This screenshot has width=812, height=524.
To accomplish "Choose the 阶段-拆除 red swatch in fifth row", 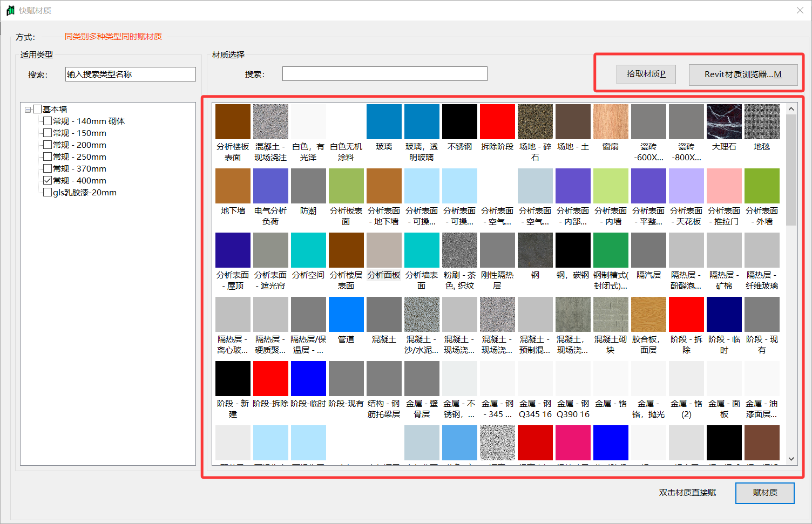I will click(270, 379).
